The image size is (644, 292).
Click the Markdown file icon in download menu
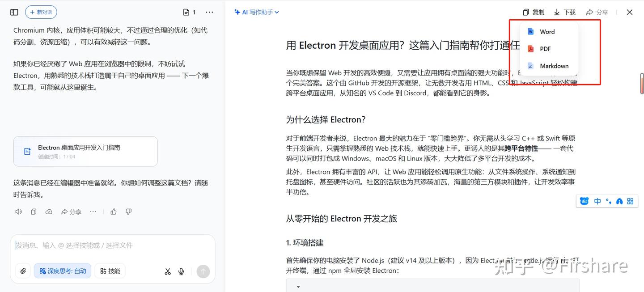(x=530, y=66)
